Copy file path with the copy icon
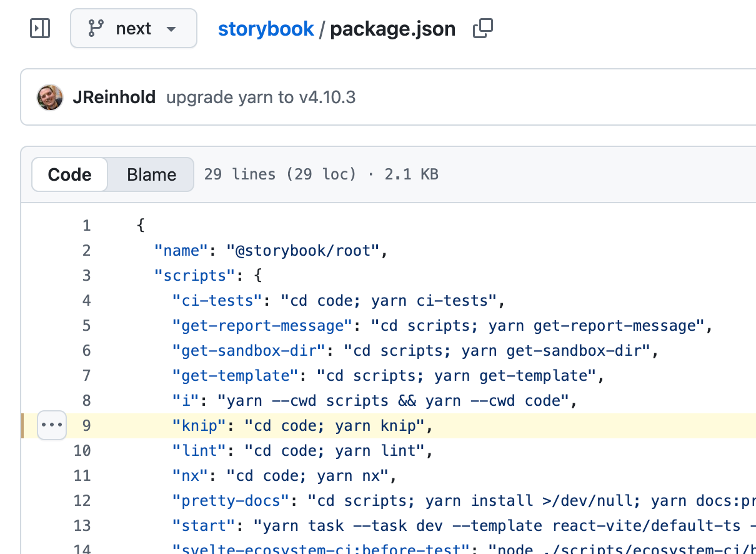756x554 pixels. coord(483,29)
